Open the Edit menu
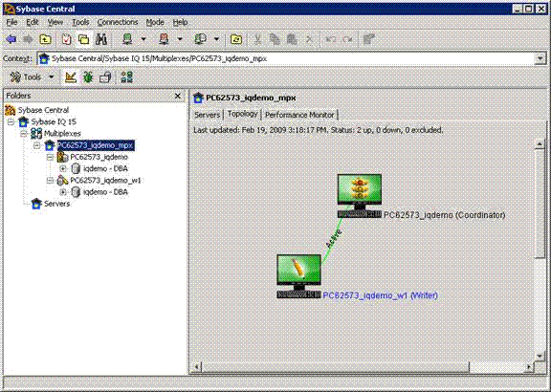551x392 pixels. [x=32, y=22]
